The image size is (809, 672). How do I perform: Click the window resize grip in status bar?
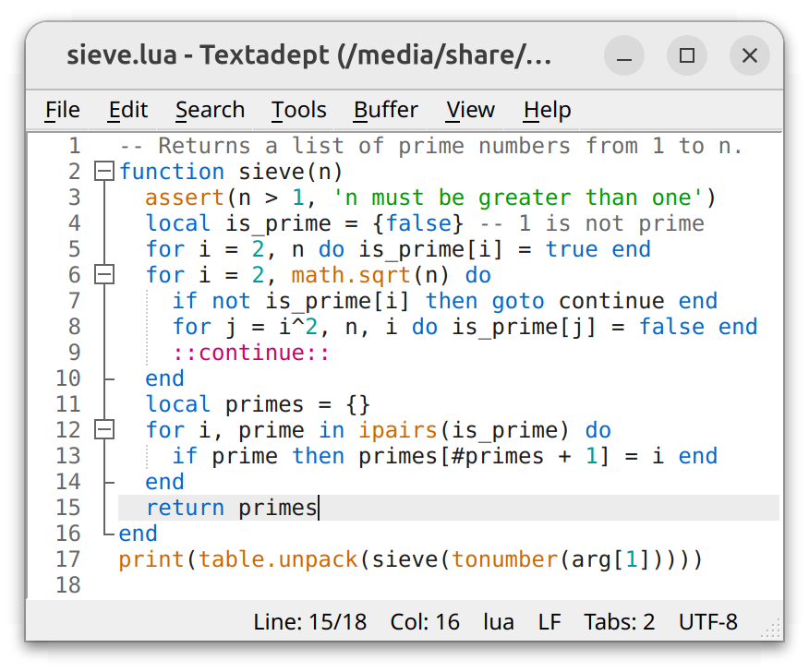(x=772, y=630)
